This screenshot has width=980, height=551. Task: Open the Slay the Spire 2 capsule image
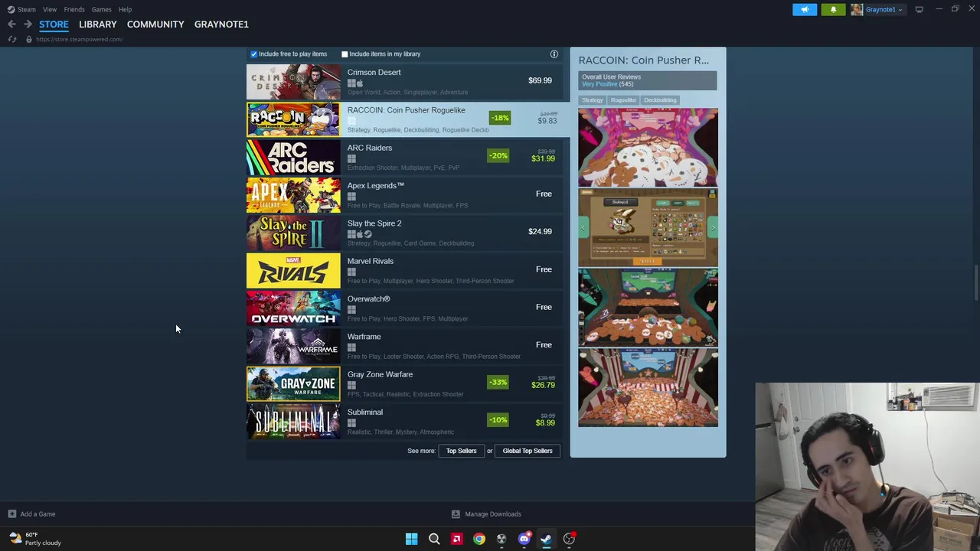[x=293, y=233]
